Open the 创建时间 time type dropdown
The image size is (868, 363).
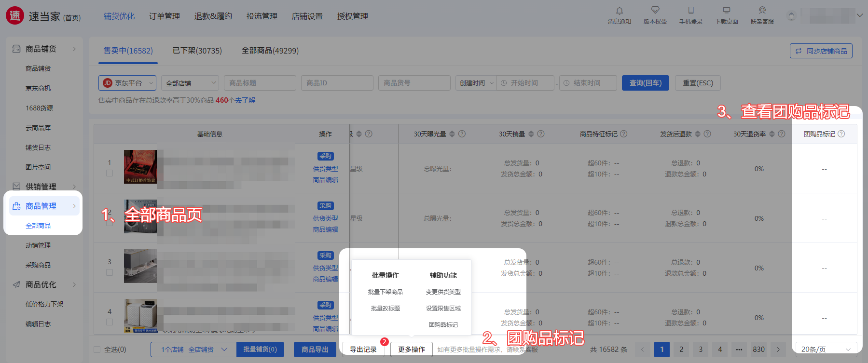pos(476,83)
